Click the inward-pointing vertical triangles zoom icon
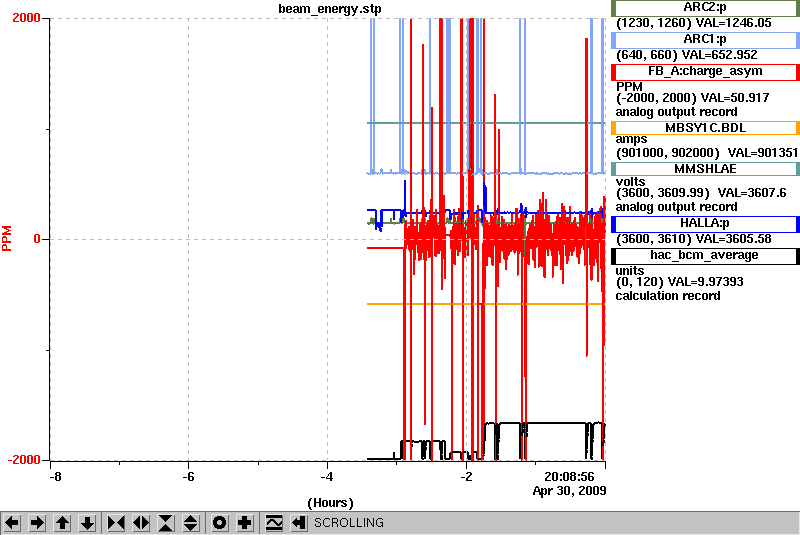This screenshot has height=535, width=800. [166, 523]
